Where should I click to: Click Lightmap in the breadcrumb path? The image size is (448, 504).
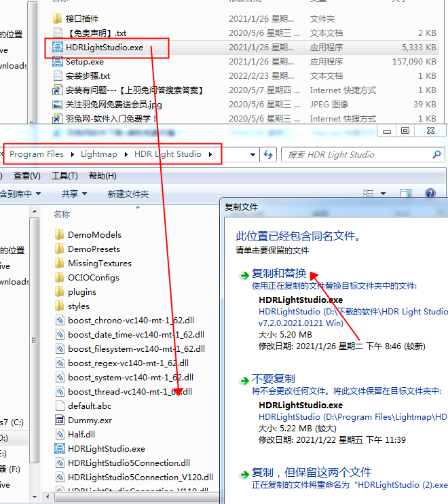click(x=98, y=154)
